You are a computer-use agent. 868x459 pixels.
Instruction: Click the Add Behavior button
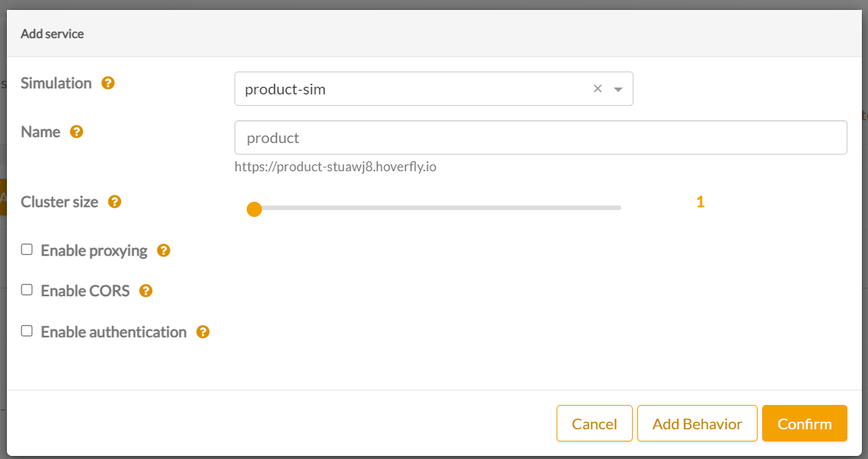click(x=697, y=423)
